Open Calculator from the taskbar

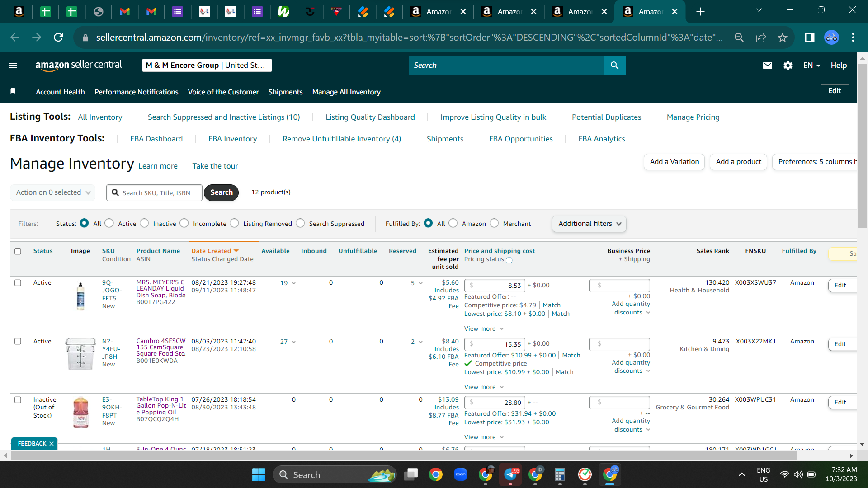[x=560, y=474]
